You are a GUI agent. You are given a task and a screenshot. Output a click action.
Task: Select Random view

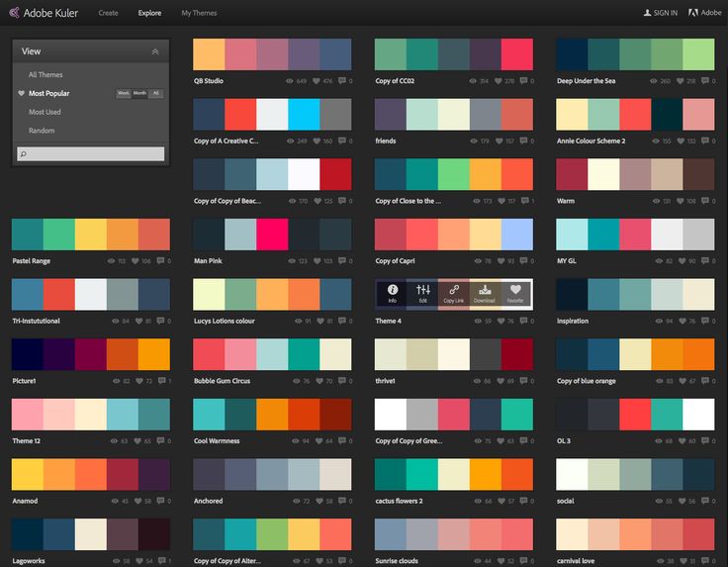(x=42, y=131)
